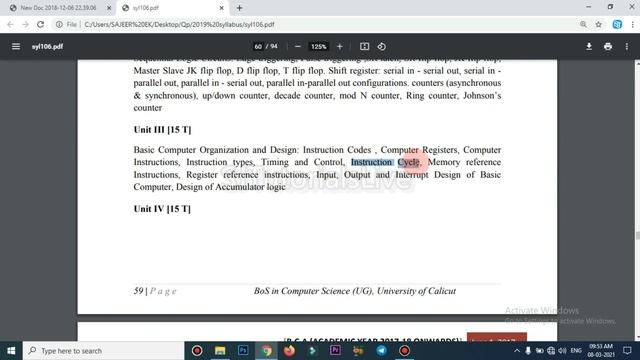Open the Windows notification center
This screenshot has width=640, height=360.
click(x=627, y=351)
